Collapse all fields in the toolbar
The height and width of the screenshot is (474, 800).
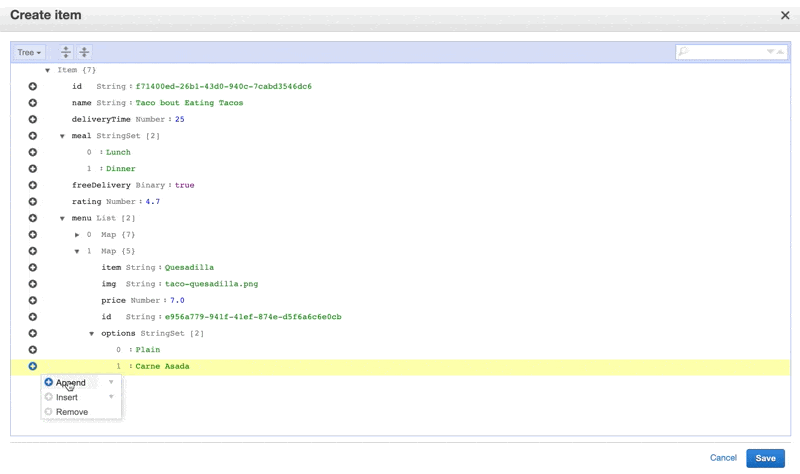pyautogui.click(x=84, y=52)
